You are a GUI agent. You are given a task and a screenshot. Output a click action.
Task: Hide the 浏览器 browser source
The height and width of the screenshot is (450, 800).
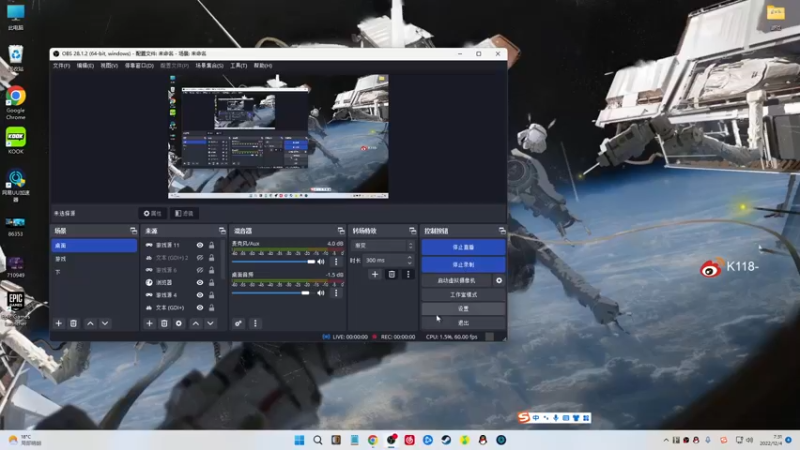coord(200,283)
